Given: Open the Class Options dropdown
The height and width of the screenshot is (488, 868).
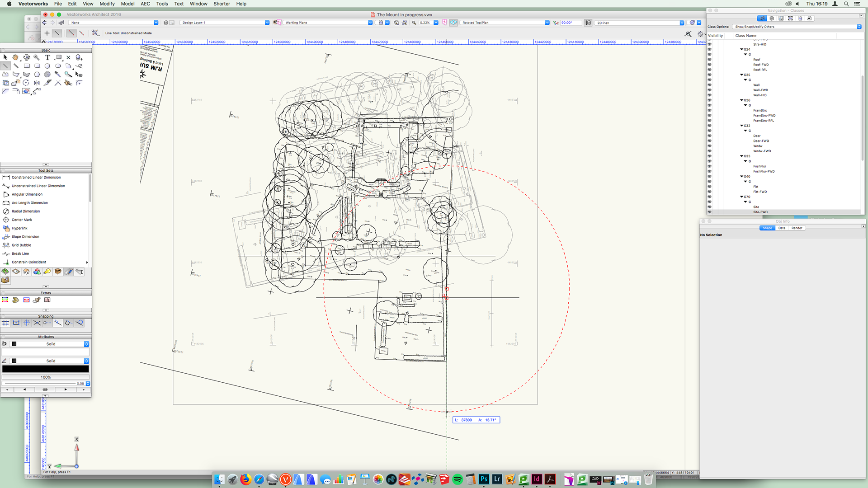Looking at the screenshot, I should 797,27.
